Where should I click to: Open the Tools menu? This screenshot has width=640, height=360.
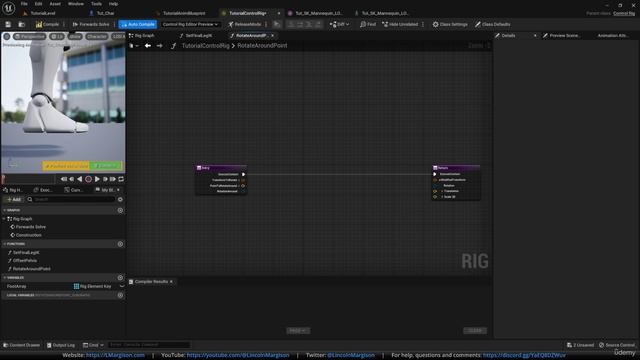[x=96, y=4]
